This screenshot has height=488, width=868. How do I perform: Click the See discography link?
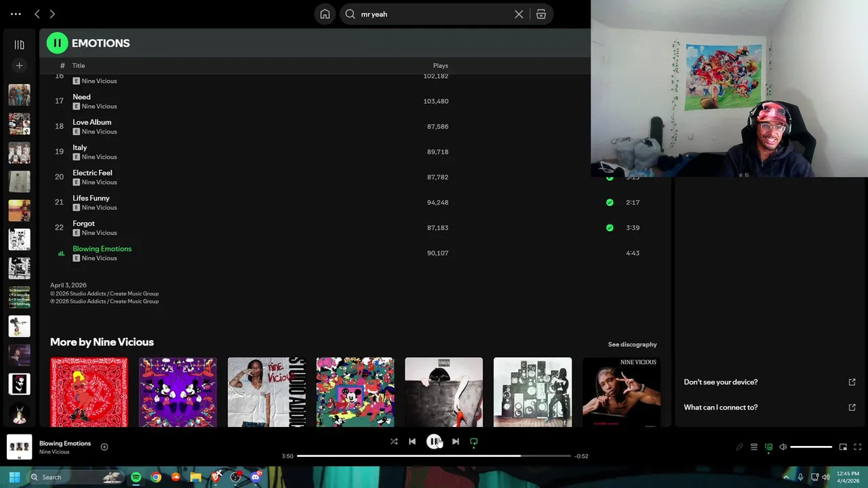click(x=632, y=344)
